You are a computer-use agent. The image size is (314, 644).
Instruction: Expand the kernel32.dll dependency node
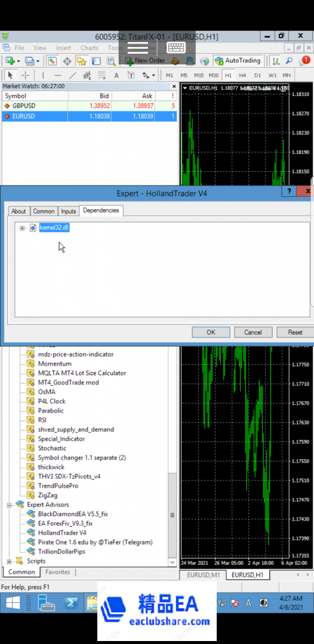[22, 228]
